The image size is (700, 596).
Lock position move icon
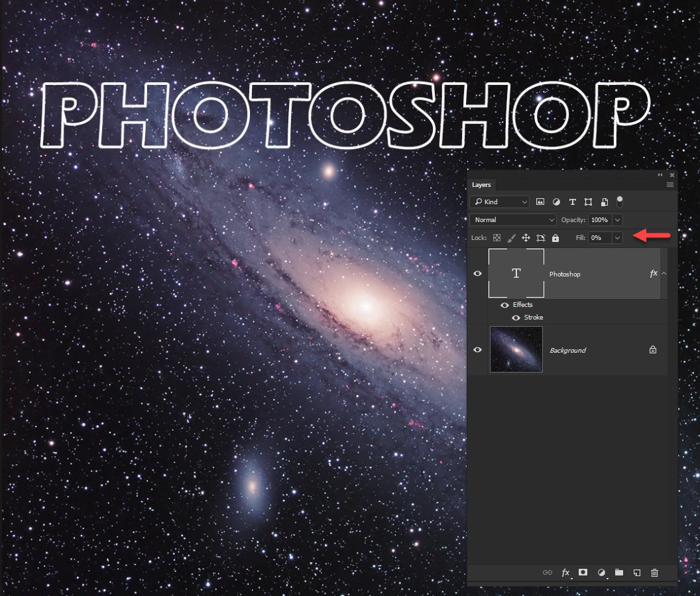526,238
